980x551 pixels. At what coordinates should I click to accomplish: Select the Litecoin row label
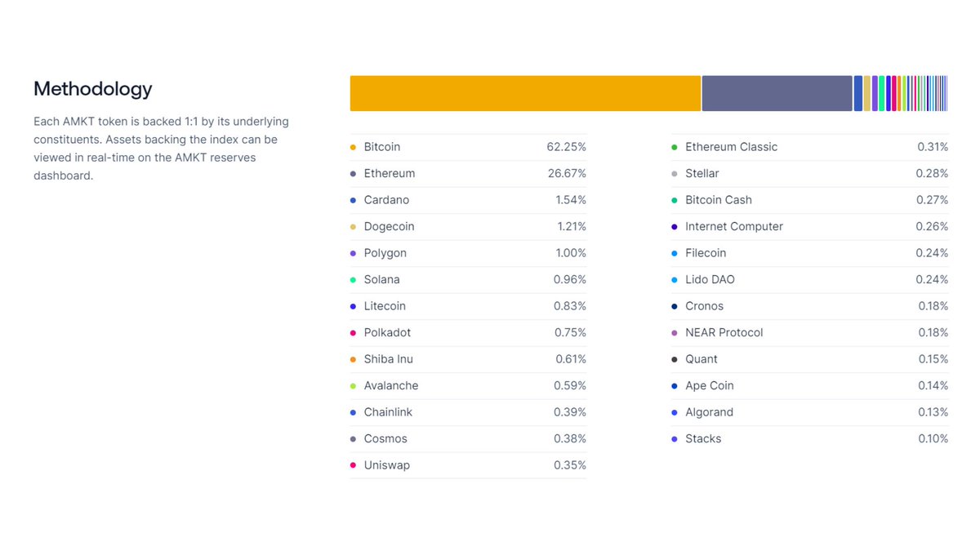pyautogui.click(x=385, y=306)
